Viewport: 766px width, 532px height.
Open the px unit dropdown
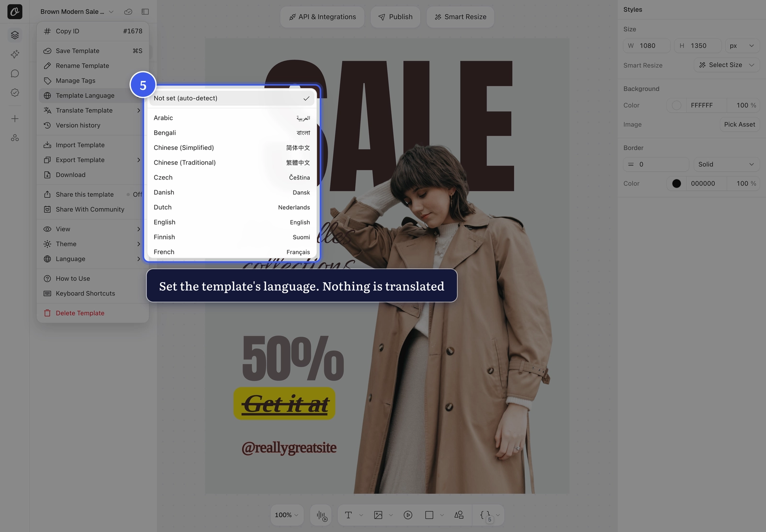742,46
